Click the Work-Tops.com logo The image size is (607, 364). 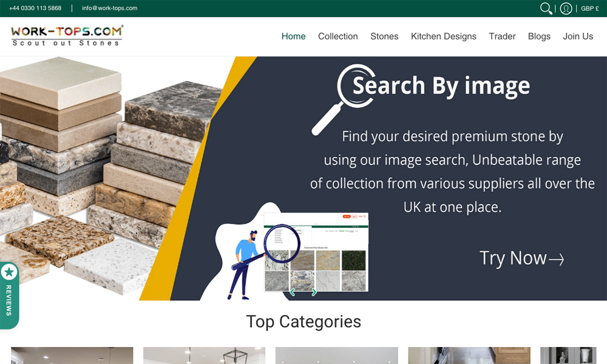pyautogui.click(x=67, y=36)
